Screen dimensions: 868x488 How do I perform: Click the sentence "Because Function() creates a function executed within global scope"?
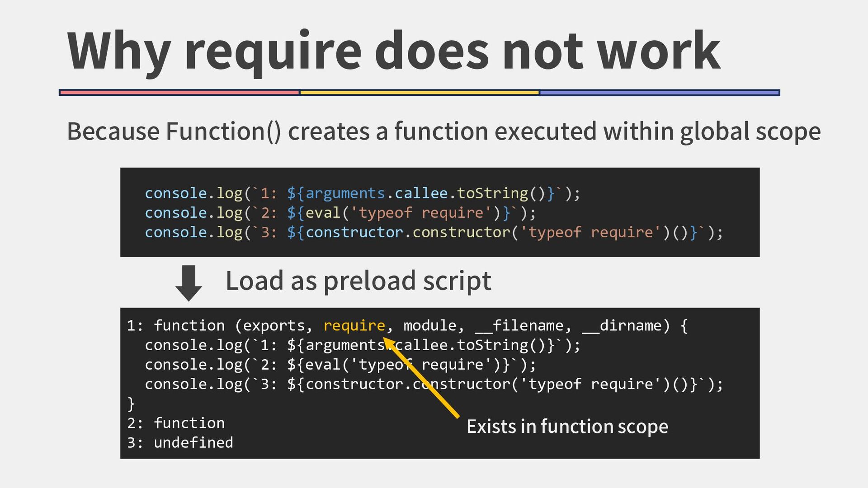pos(443,131)
